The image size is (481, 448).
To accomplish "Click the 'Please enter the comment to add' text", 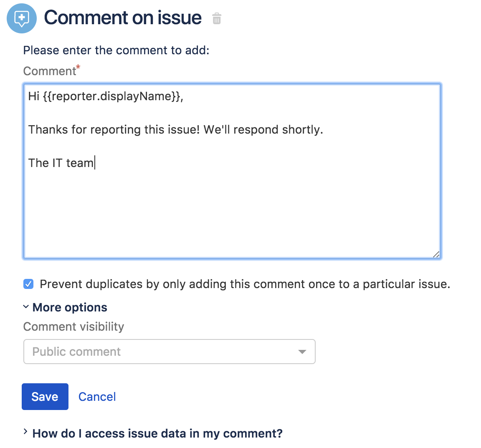I will 116,51.
